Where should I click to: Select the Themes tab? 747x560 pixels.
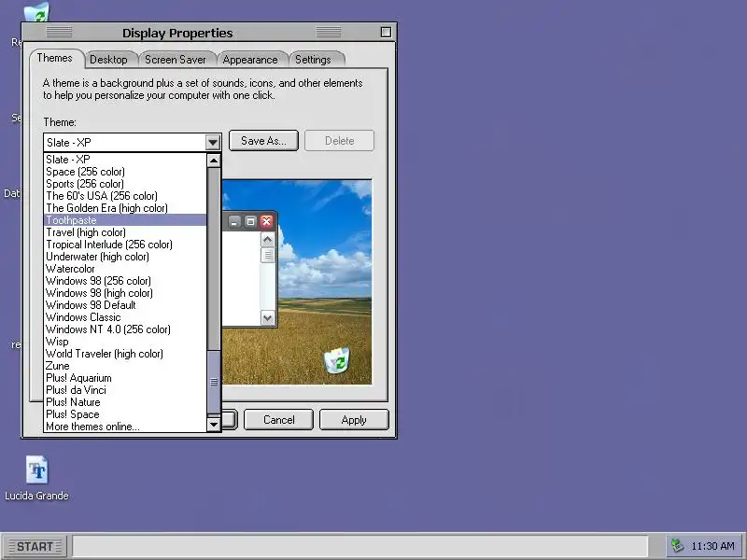pyautogui.click(x=55, y=58)
